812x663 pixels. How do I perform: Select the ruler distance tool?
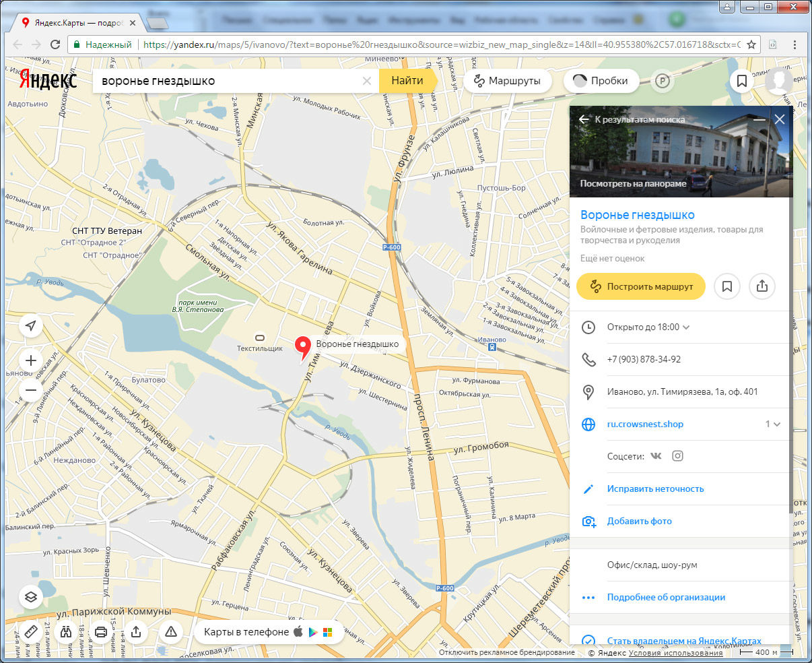pos(30,632)
